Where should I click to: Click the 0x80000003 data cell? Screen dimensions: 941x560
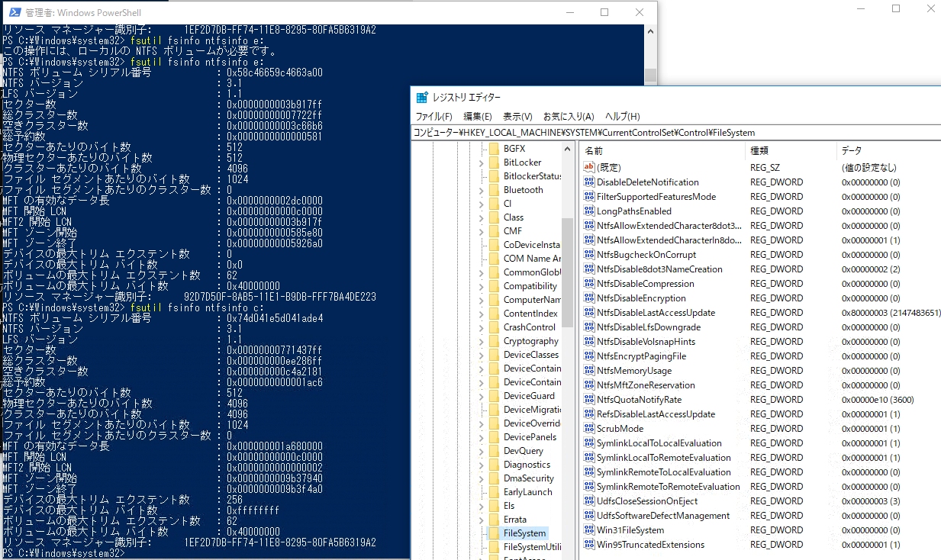coord(891,312)
